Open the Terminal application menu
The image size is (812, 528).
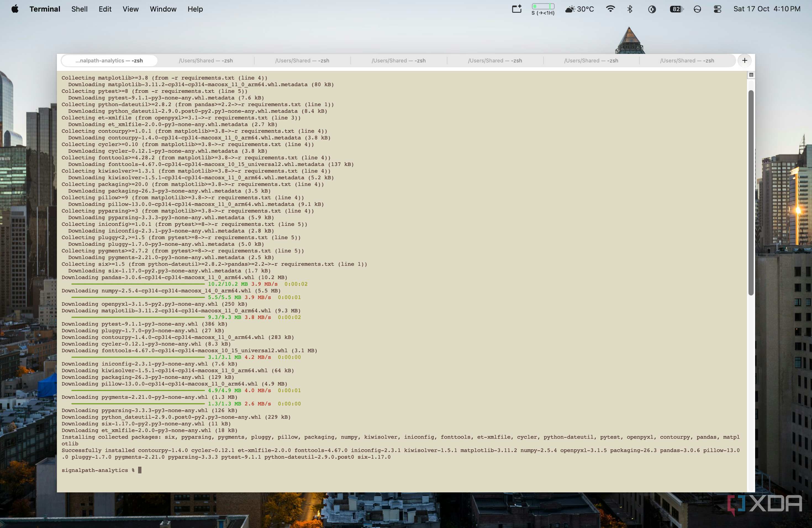pos(45,9)
